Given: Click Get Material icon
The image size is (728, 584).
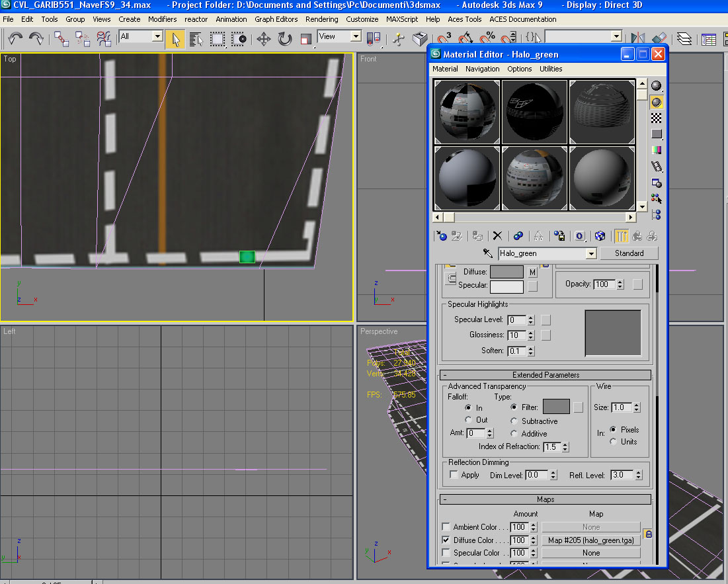Looking at the screenshot, I should point(441,236).
